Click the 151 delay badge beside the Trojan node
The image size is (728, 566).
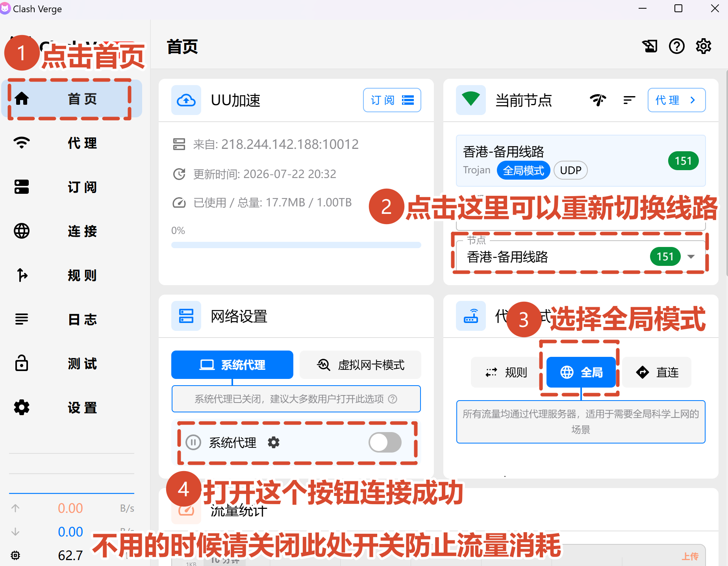pos(683,161)
